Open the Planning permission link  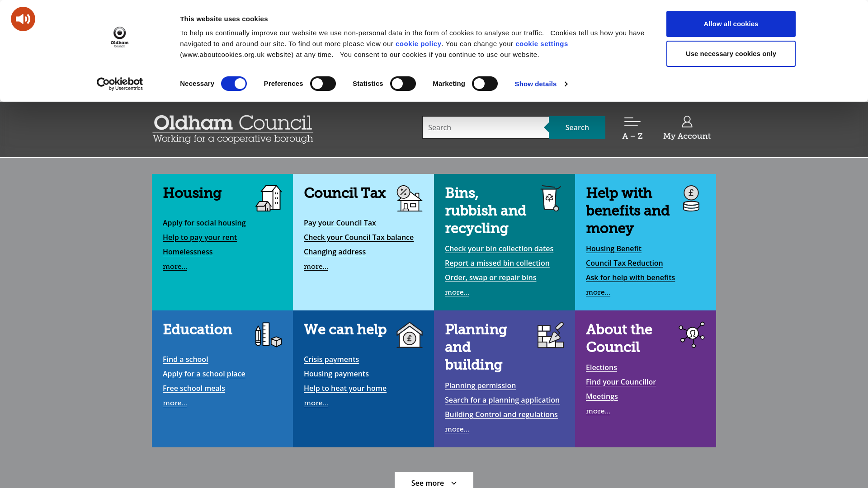(480, 386)
